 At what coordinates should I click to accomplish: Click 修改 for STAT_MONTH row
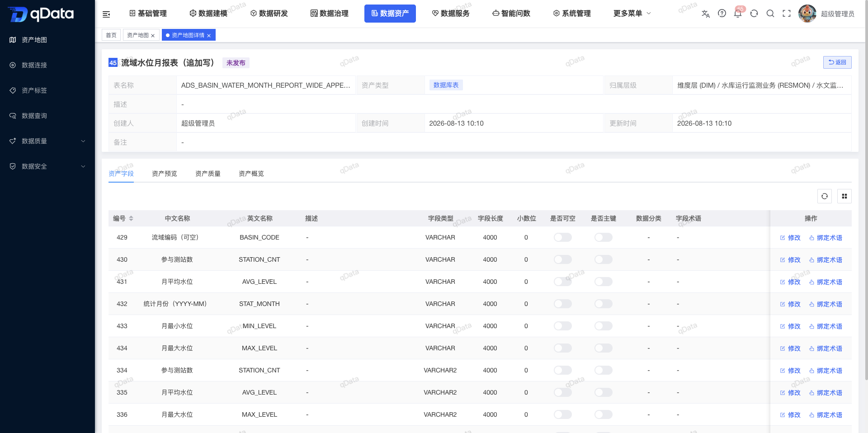click(790, 304)
